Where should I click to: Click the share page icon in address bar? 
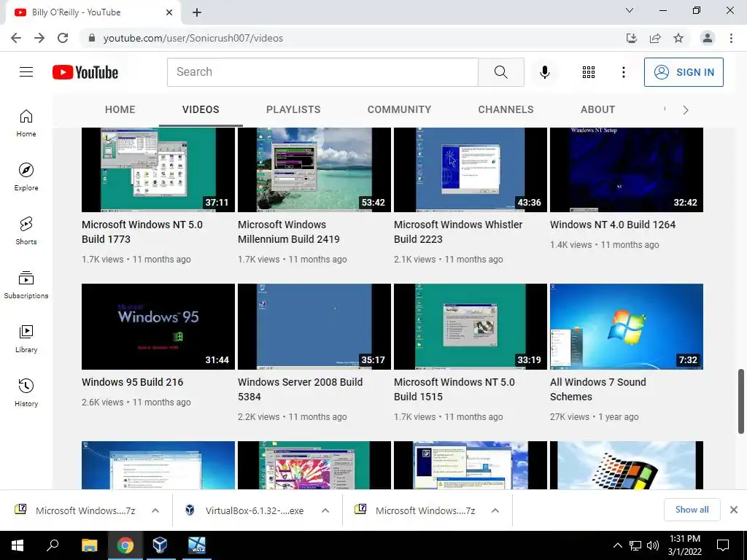pos(655,38)
